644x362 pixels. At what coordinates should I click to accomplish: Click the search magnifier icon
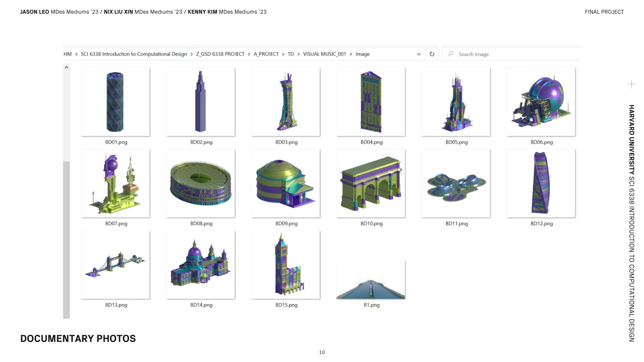450,54
